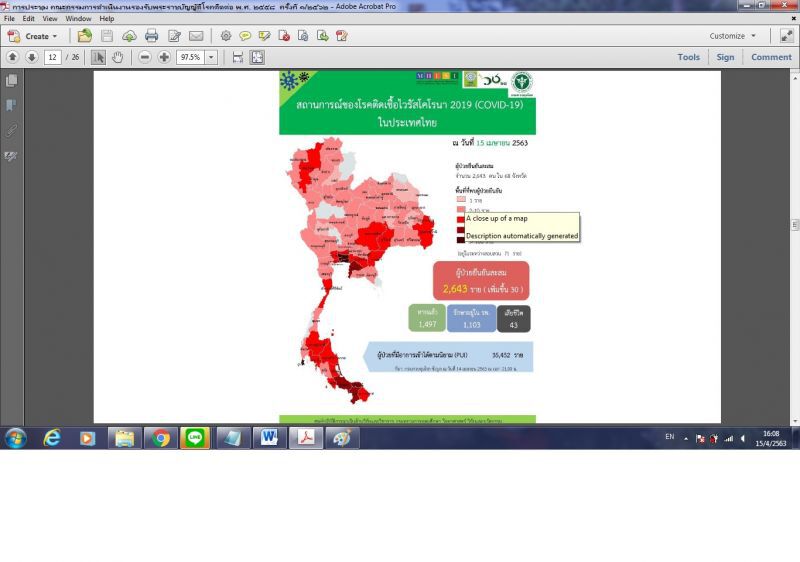Switch to Google Chrome in the taskbar
Image resolution: width=800 pixels, height=562 pixels.
point(160,438)
